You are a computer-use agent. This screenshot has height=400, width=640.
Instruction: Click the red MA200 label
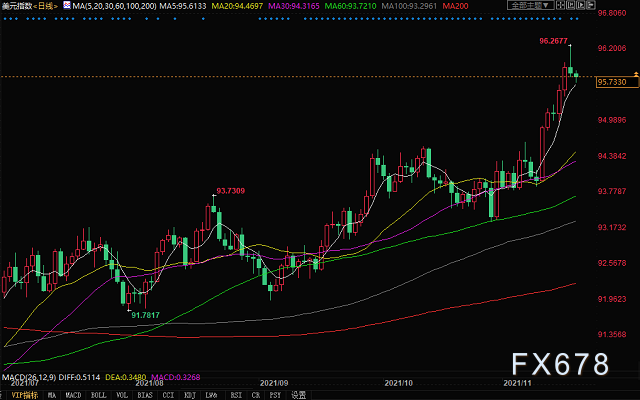(456, 6)
